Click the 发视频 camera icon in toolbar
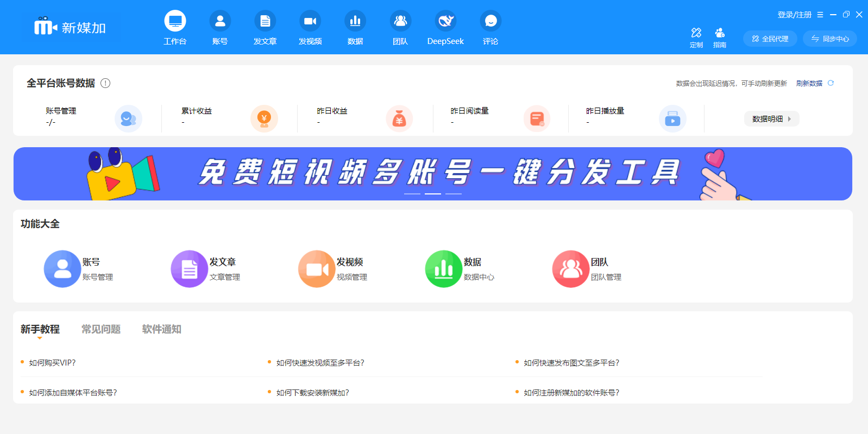This screenshot has height=434, width=868. (x=310, y=21)
